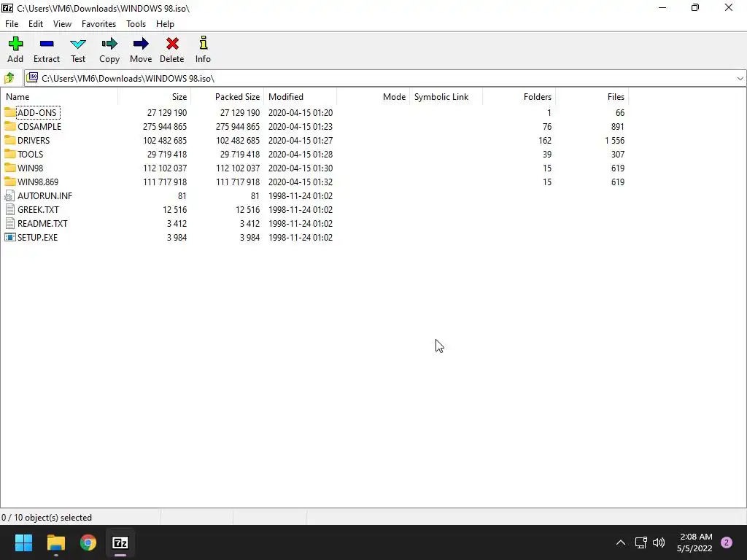Viewport: 747px width, 560px height.
Task: Select the AUTORUN.INF file icon
Action: (9, 195)
